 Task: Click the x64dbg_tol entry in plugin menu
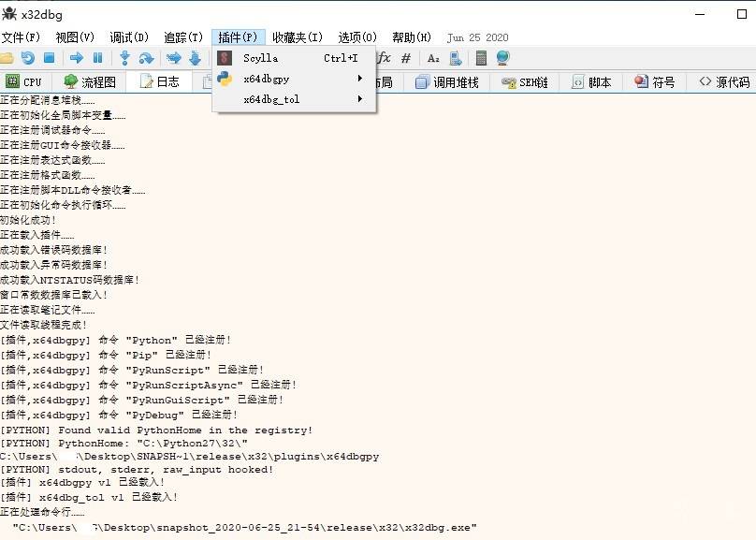(x=294, y=99)
